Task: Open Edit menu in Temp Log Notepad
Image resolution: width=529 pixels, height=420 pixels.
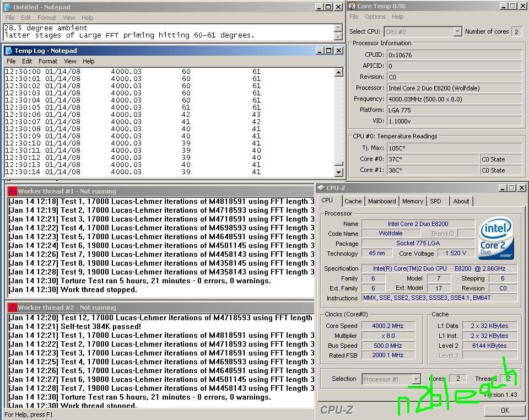Action: 27,61
